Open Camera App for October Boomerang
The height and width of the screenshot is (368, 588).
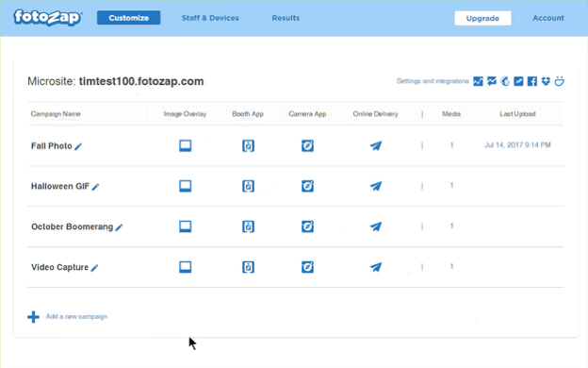[307, 226]
